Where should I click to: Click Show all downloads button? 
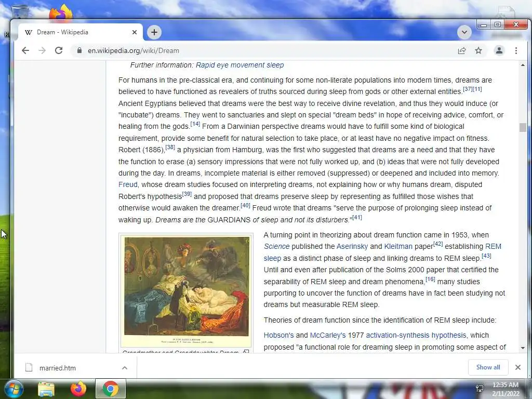coord(488,367)
